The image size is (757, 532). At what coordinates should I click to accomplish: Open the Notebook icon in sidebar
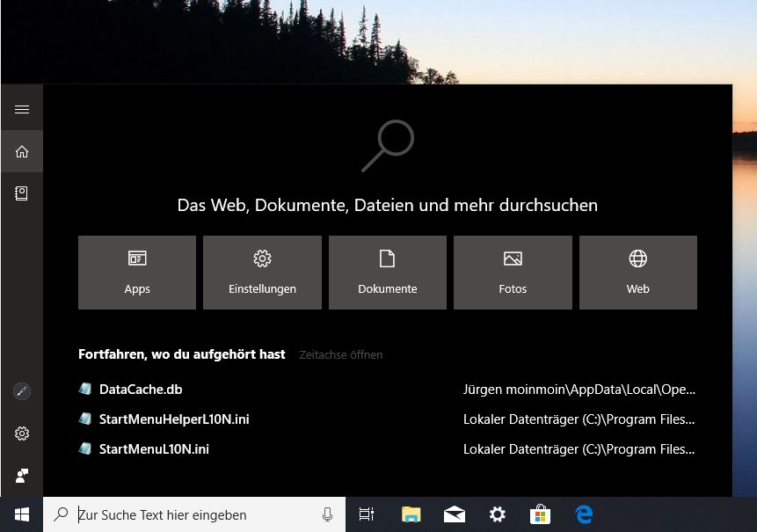[22, 193]
